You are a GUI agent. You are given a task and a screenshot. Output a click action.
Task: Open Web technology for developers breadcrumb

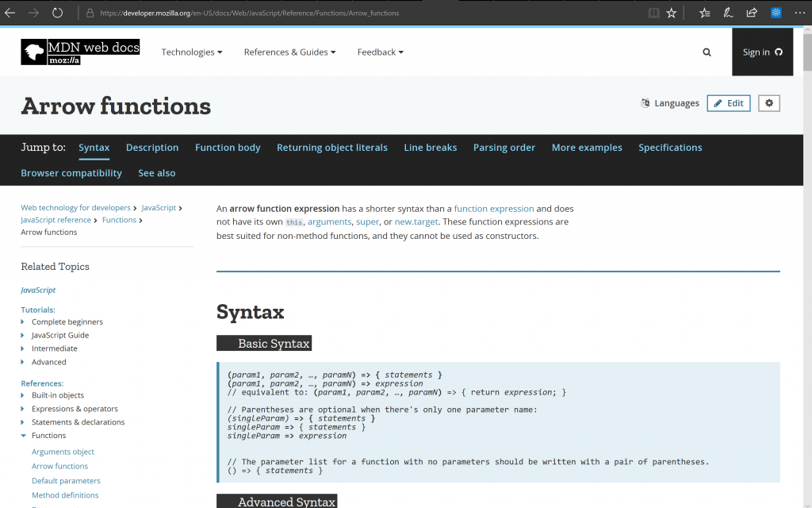point(75,208)
